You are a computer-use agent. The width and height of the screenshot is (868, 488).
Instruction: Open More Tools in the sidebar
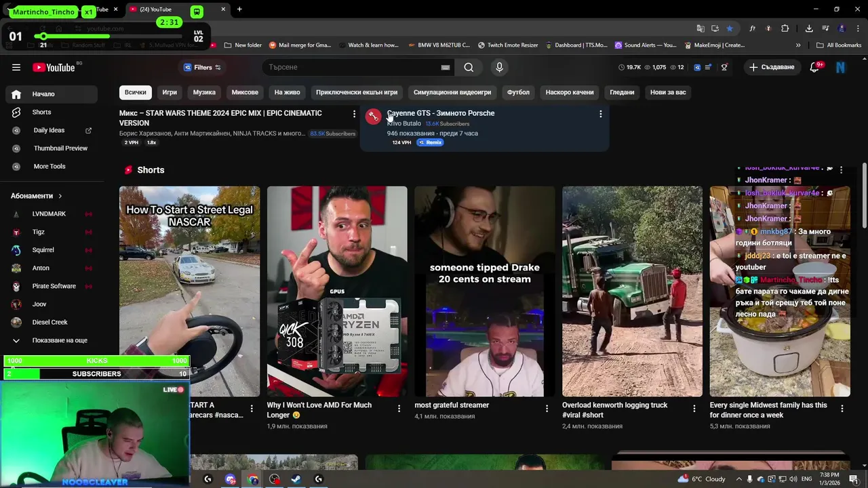(52, 166)
